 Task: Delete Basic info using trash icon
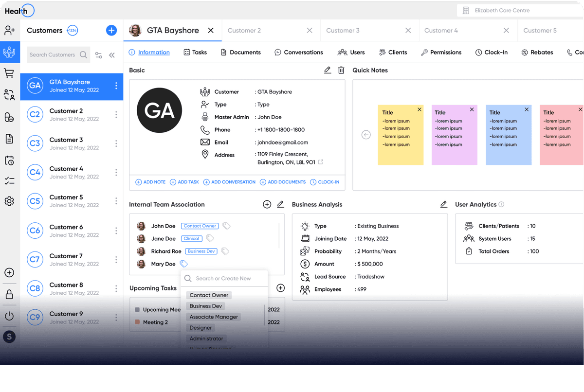(341, 70)
